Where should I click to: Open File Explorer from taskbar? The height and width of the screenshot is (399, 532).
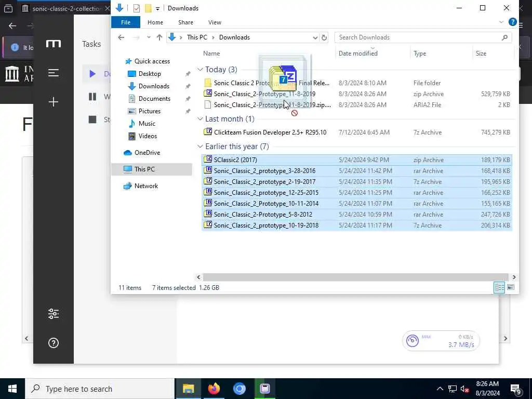coord(188,389)
